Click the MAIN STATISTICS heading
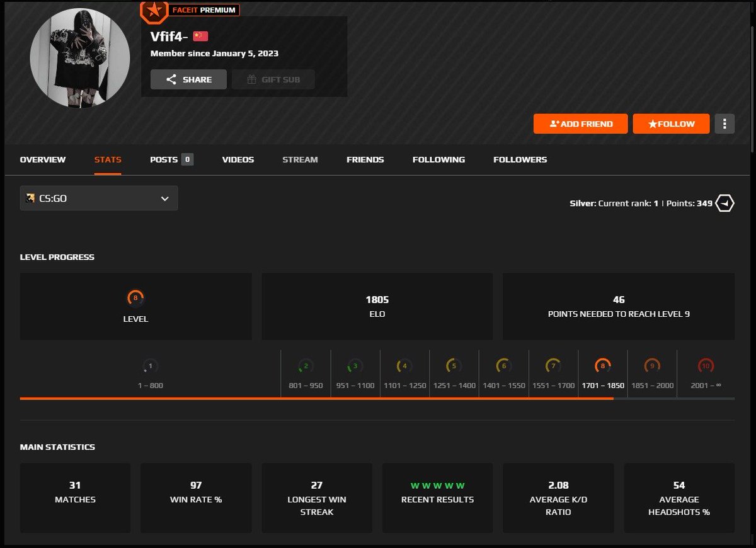Screen dimensions: 756x548 tap(57, 447)
